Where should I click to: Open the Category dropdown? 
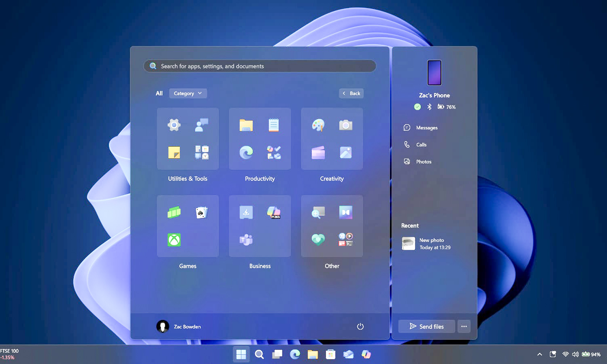[188, 93]
